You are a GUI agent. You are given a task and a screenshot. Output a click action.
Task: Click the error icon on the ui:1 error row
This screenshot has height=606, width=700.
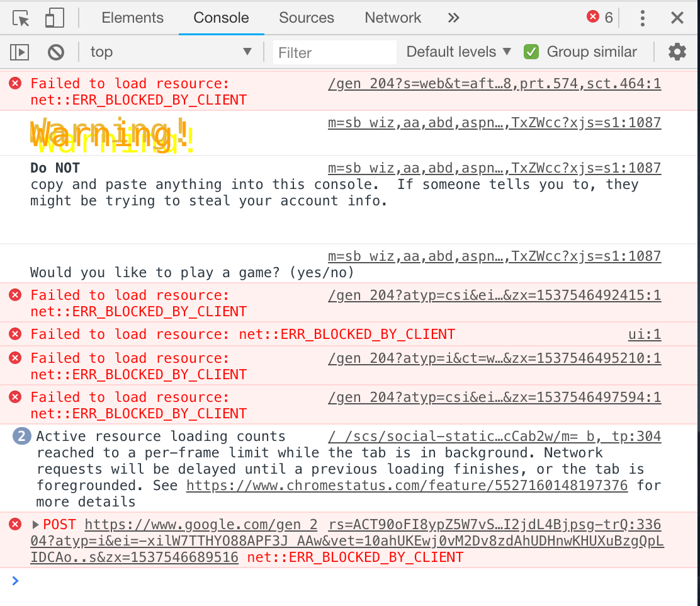click(x=15, y=334)
